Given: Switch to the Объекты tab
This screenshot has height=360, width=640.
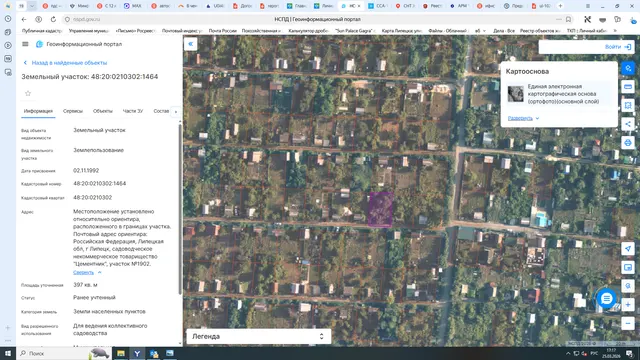Looking at the screenshot, I should (102, 111).
